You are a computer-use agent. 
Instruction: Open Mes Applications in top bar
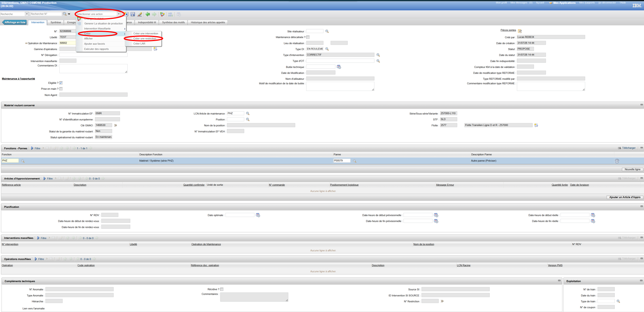pyautogui.click(x=562, y=3)
